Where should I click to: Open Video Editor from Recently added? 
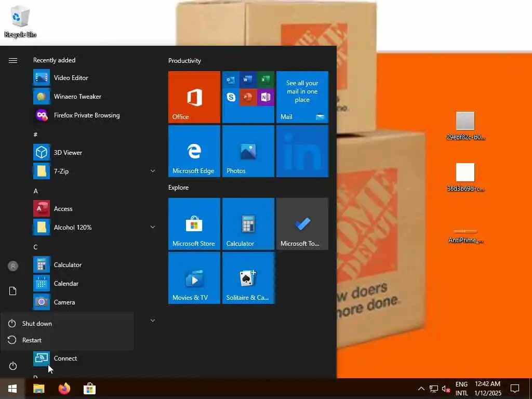pos(95,78)
